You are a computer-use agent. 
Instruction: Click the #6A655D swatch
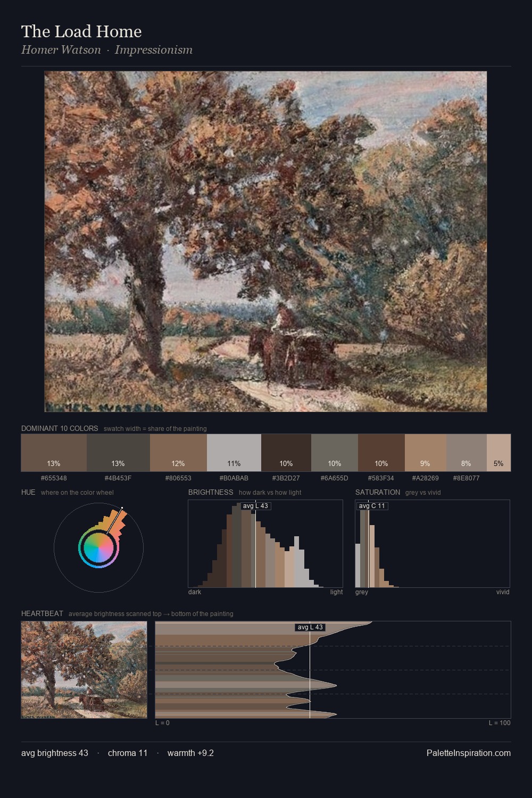[335, 453]
